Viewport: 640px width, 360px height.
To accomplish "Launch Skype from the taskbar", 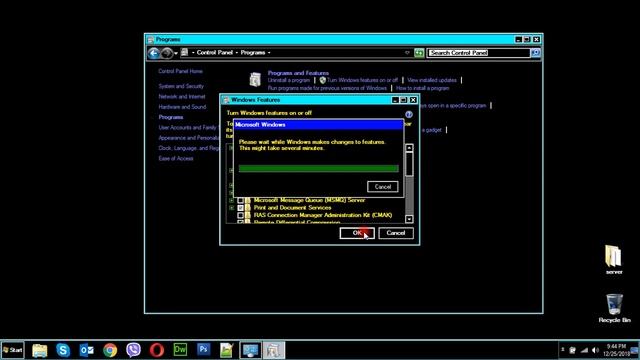I will [x=63, y=350].
